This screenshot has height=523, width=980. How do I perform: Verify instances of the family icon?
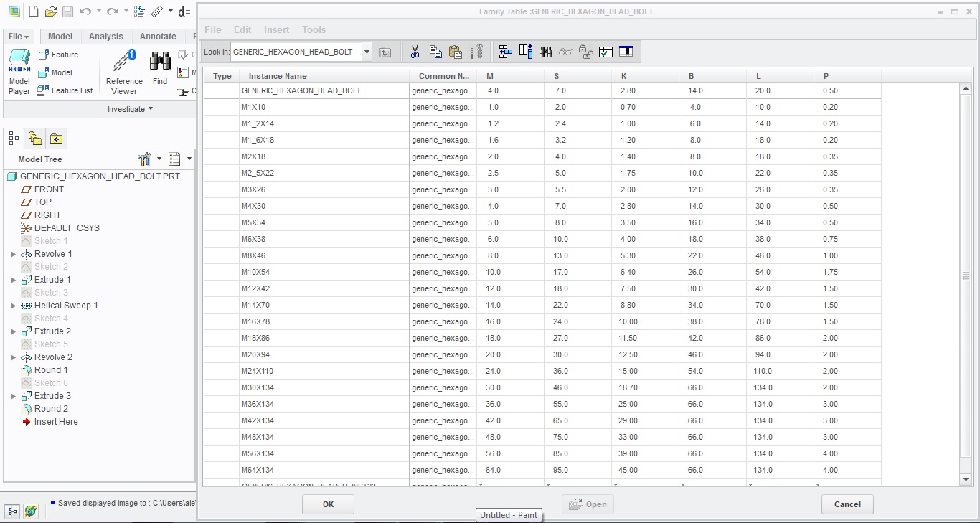click(606, 52)
